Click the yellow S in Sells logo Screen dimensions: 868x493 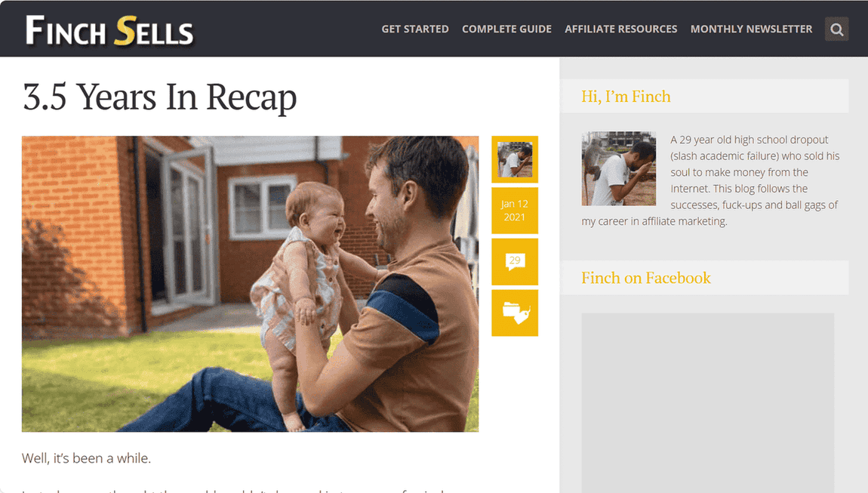125,30
